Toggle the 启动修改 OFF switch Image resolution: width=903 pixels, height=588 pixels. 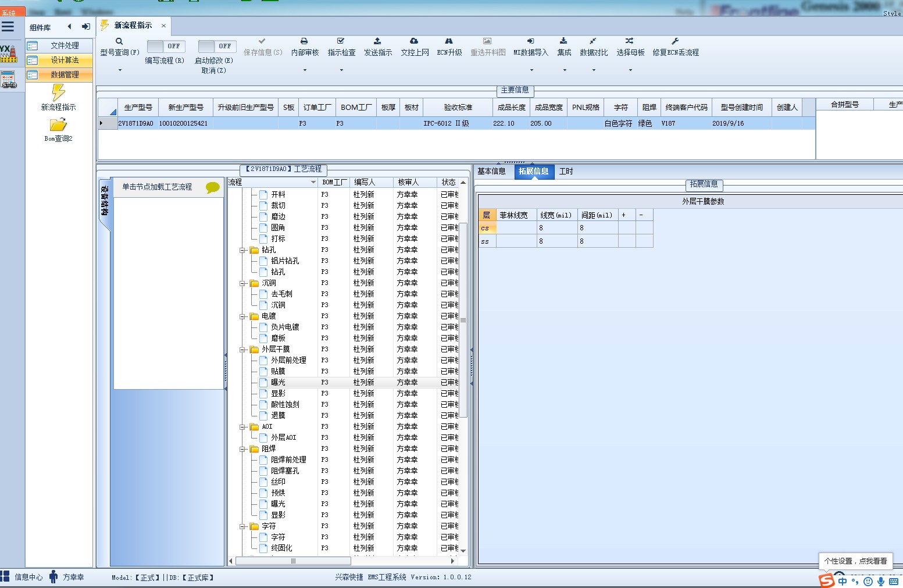click(216, 46)
